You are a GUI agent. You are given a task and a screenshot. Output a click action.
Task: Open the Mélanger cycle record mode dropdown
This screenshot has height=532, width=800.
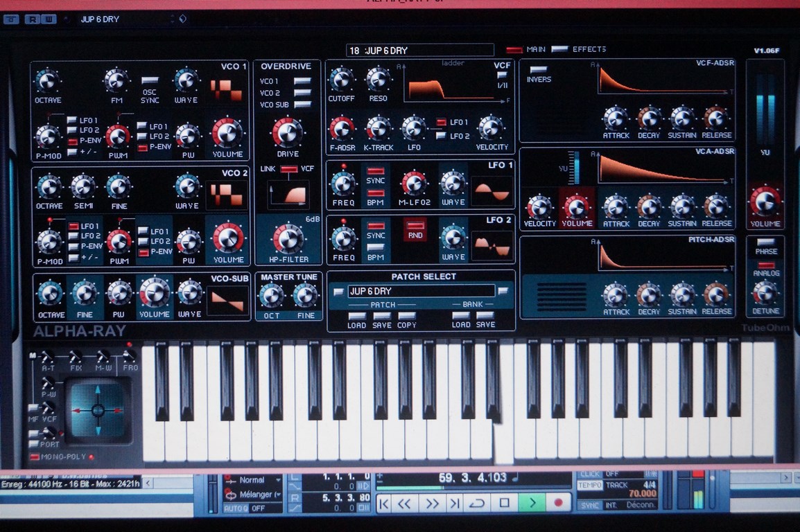(x=253, y=495)
